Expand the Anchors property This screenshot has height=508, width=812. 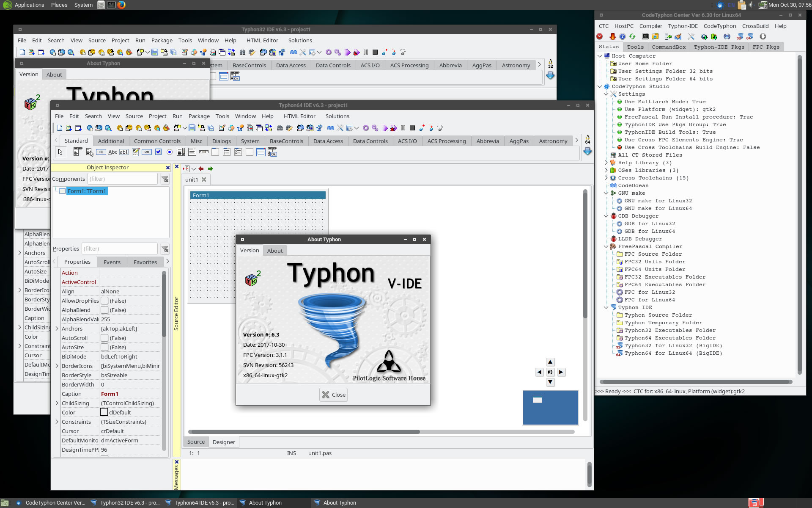click(57, 329)
